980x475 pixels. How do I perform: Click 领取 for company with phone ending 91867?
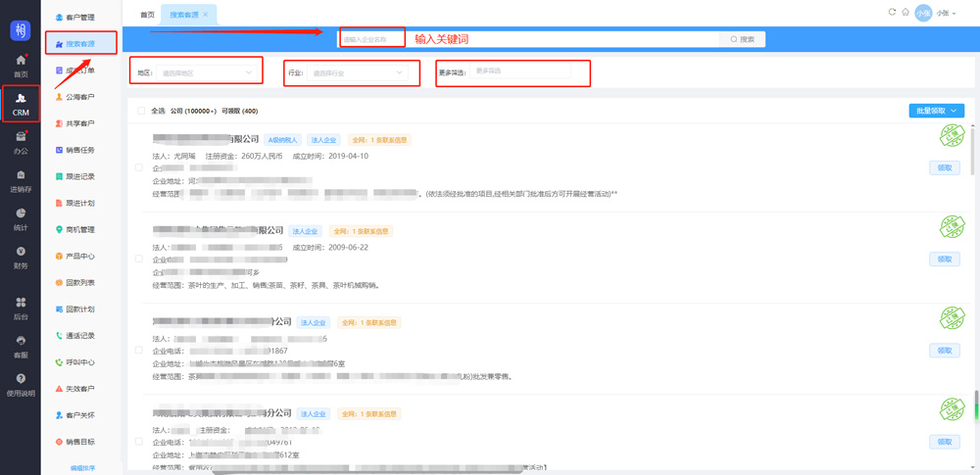click(945, 350)
